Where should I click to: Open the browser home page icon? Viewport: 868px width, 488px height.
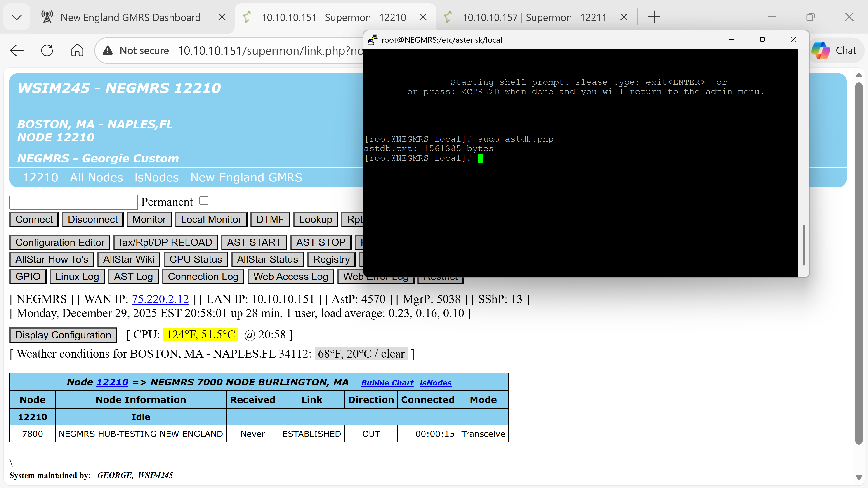click(77, 51)
